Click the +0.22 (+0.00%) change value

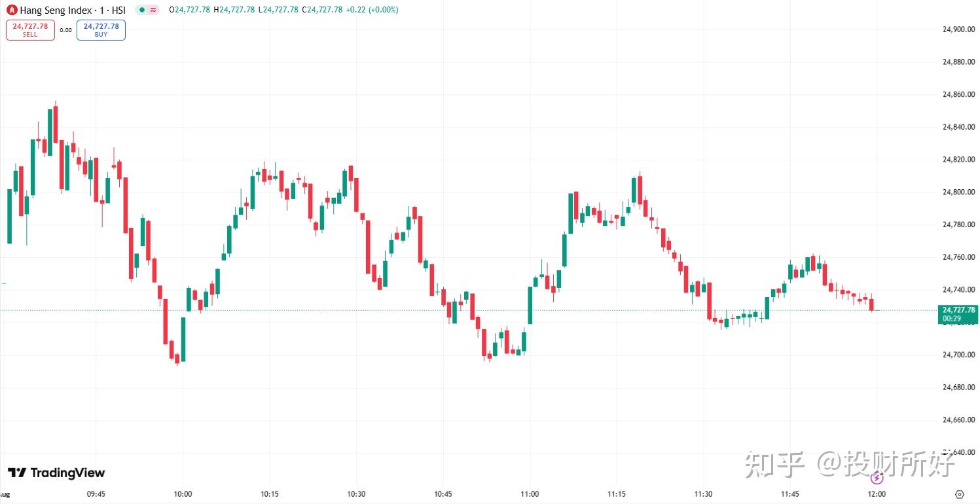point(371,10)
